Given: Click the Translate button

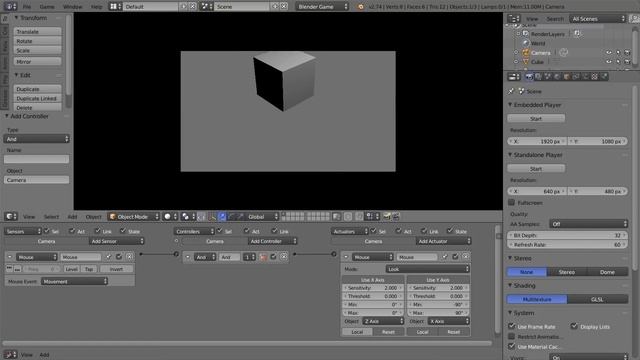Looking at the screenshot, I should (x=38, y=31).
